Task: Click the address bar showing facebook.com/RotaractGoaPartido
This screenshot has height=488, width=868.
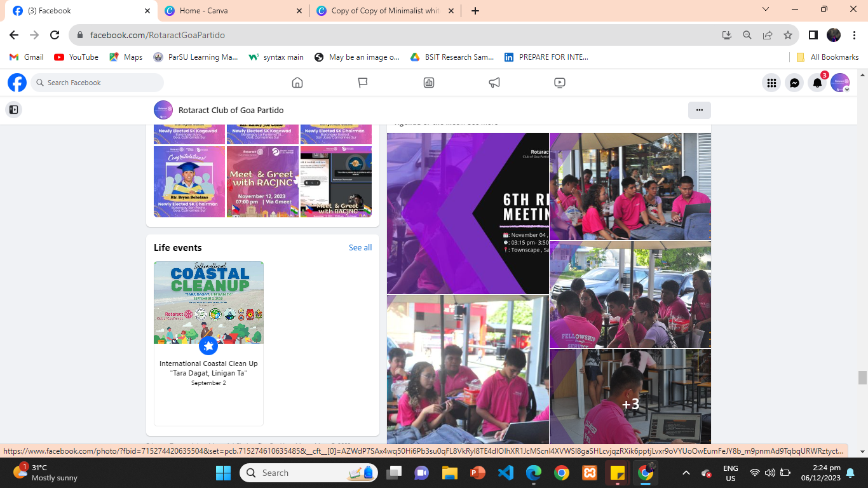Action: coord(394,35)
